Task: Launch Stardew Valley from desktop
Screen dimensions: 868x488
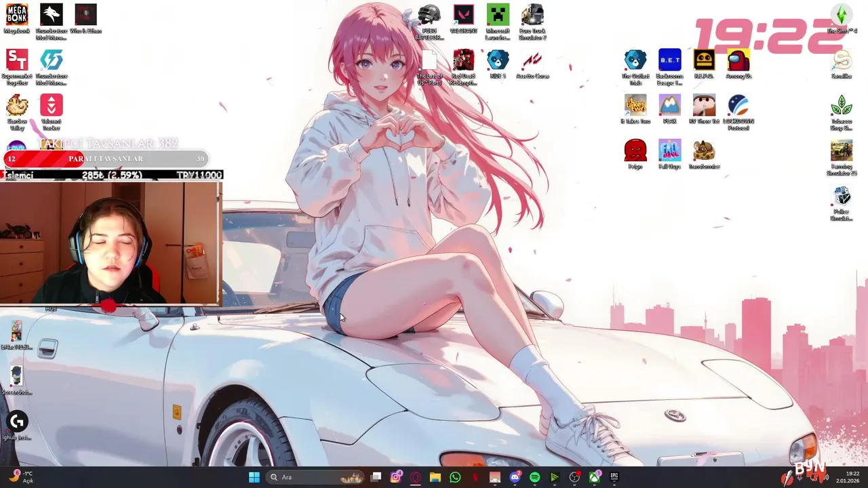Action: 17,106
